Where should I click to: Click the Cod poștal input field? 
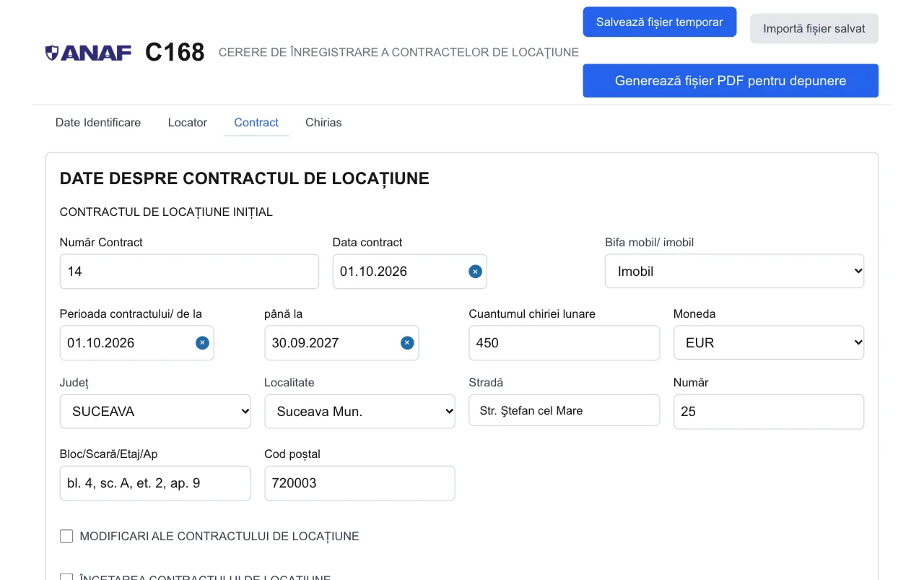coord(359,483)
